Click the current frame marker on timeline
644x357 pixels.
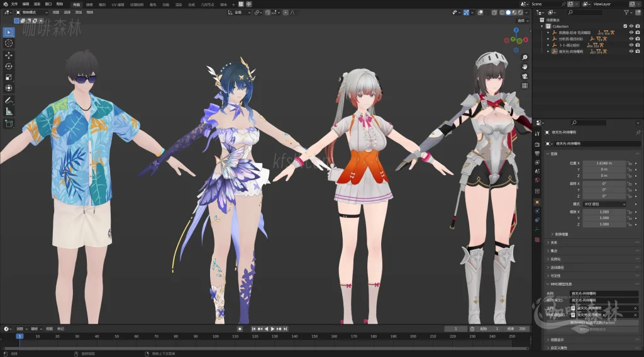[19, 336]
